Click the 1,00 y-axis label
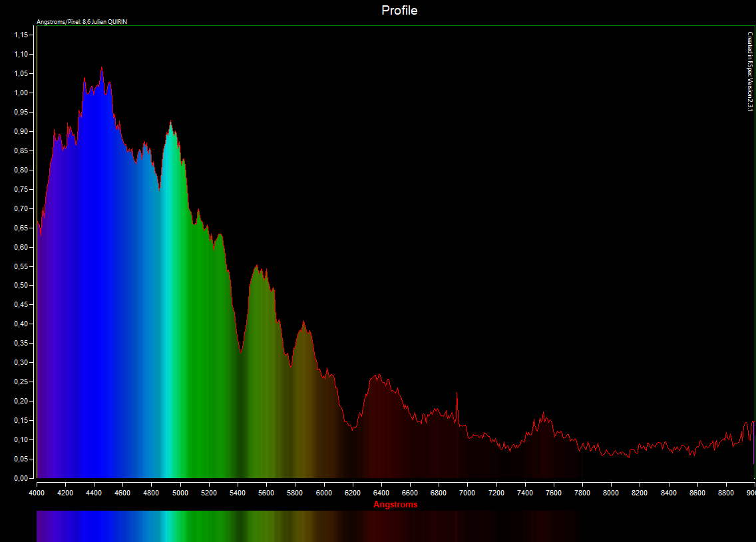This screenshot has width=756, height=542. [21, 93]
